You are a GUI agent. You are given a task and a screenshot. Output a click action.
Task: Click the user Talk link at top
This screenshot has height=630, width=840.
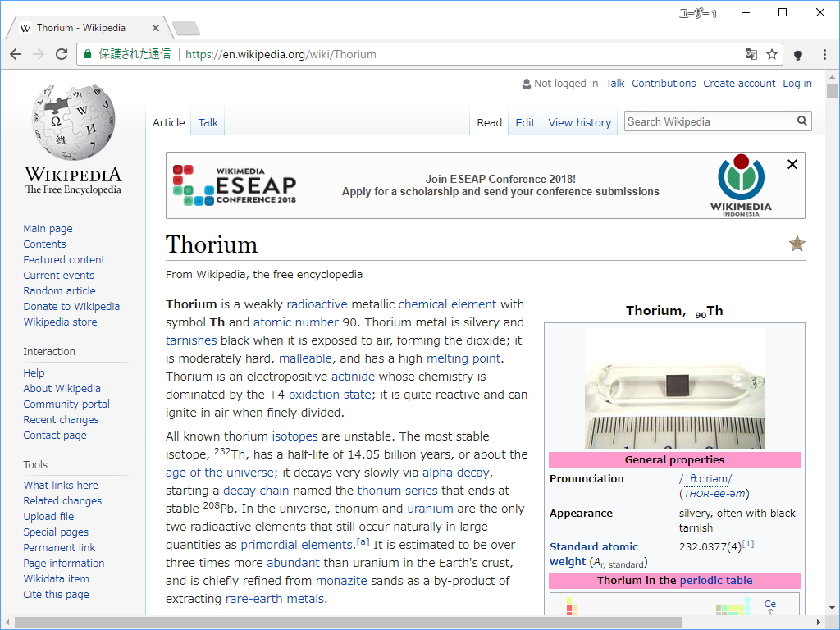coord(615,84)
